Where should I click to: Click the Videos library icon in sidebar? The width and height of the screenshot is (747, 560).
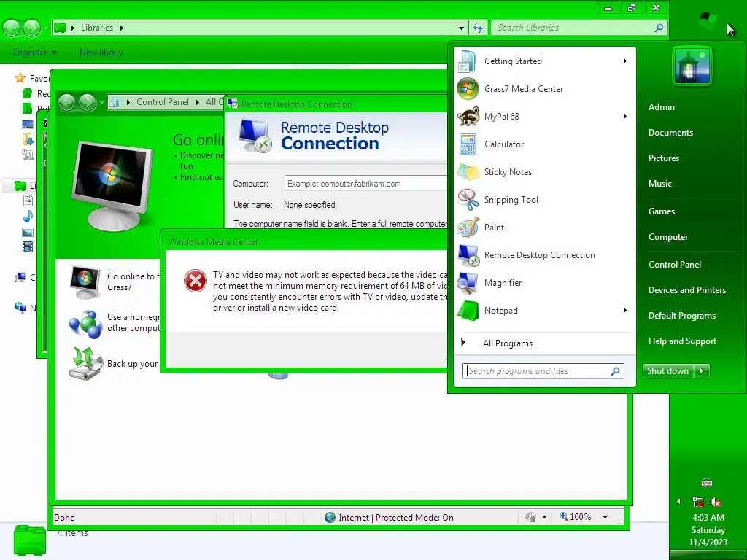(28, 246)
